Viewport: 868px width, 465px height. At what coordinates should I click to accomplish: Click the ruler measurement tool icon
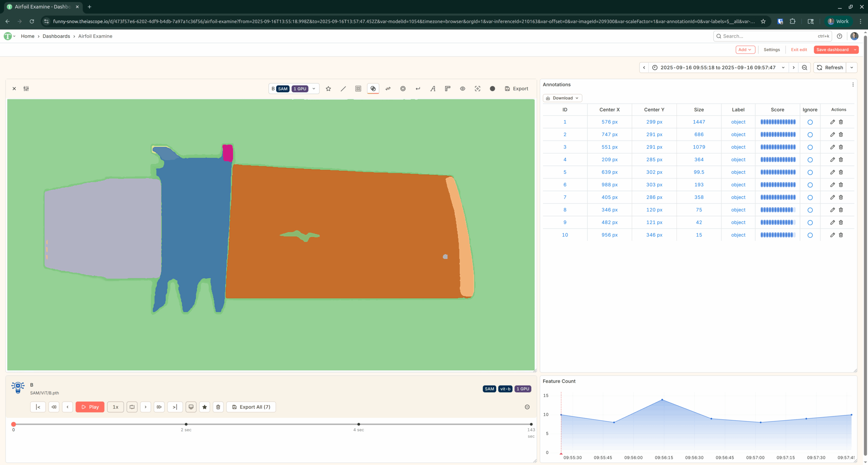pyautogui.click(x=448, y=89)
